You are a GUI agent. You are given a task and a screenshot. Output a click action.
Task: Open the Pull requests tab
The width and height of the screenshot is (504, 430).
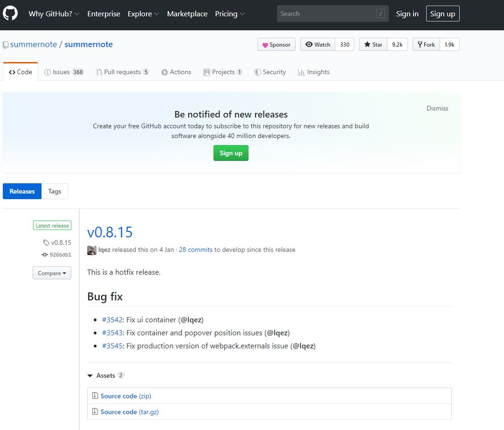(x=123, y=72)
